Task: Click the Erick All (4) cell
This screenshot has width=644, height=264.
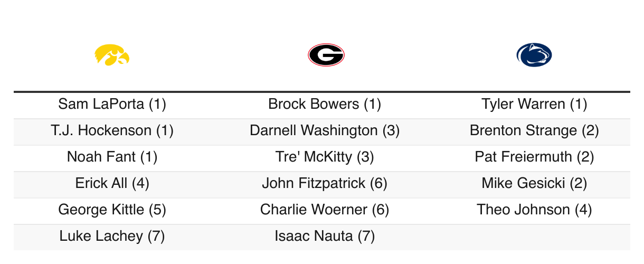Action: click(x=112, y=183)
